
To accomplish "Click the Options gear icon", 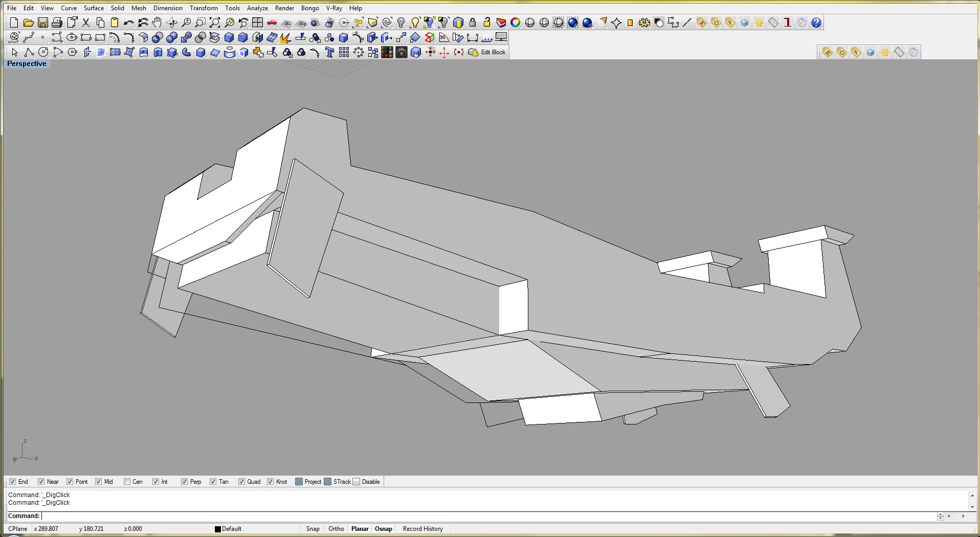I will (x=644, y=23).
